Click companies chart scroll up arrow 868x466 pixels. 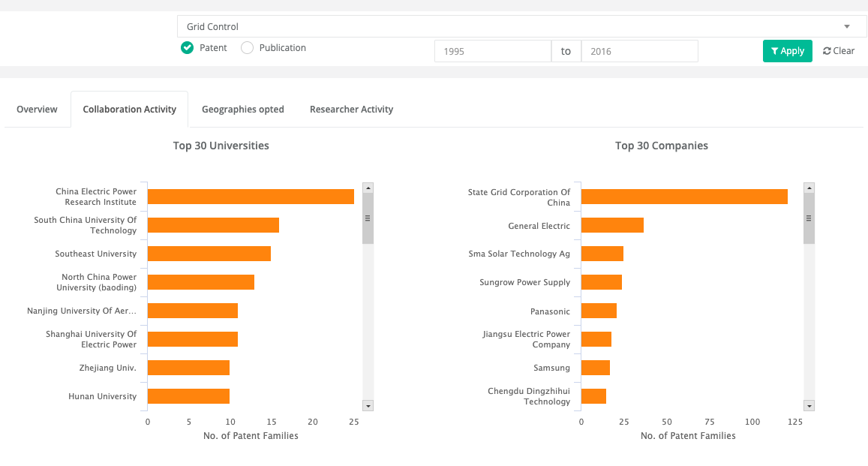[809, 188]
